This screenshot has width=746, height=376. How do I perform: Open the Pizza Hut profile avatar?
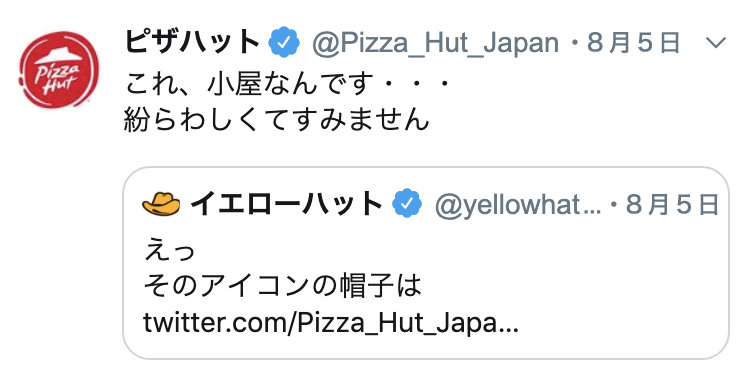(x=59, y=70)
